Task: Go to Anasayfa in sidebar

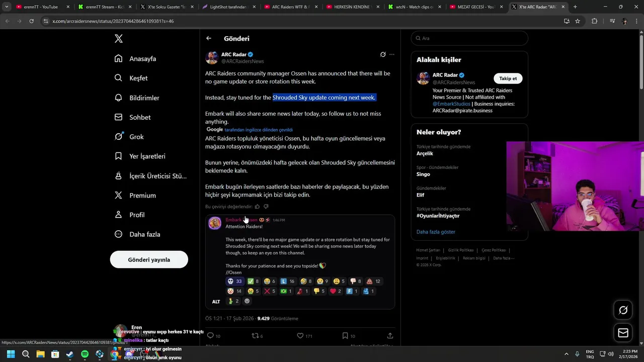Action: click(135, 59)
